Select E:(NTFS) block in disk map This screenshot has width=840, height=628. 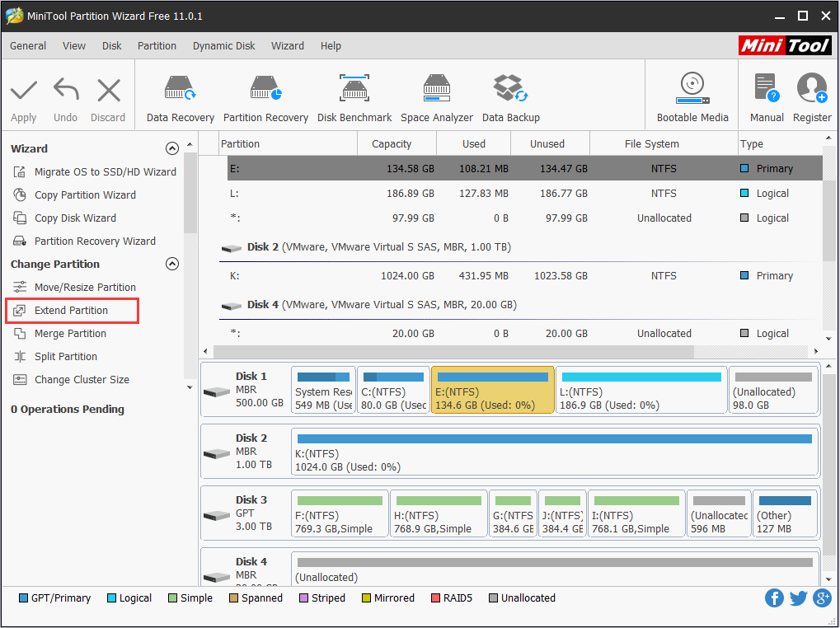coord(492,390)
